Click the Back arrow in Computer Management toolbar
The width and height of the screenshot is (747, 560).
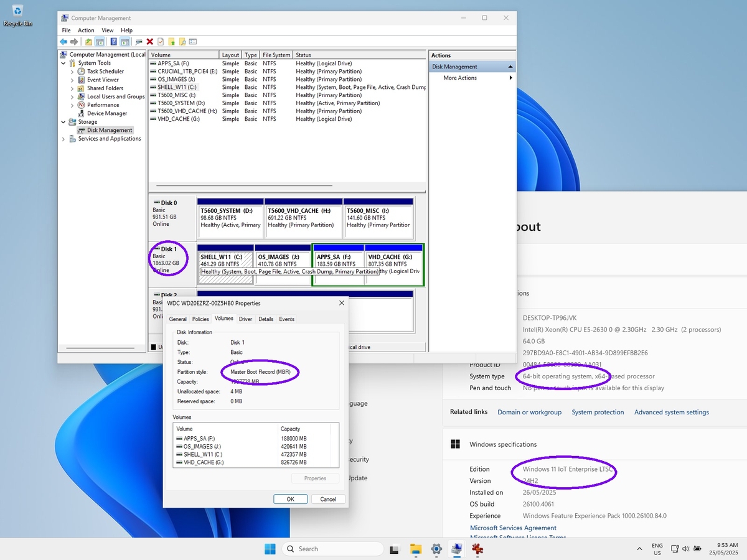click(63, 42)
